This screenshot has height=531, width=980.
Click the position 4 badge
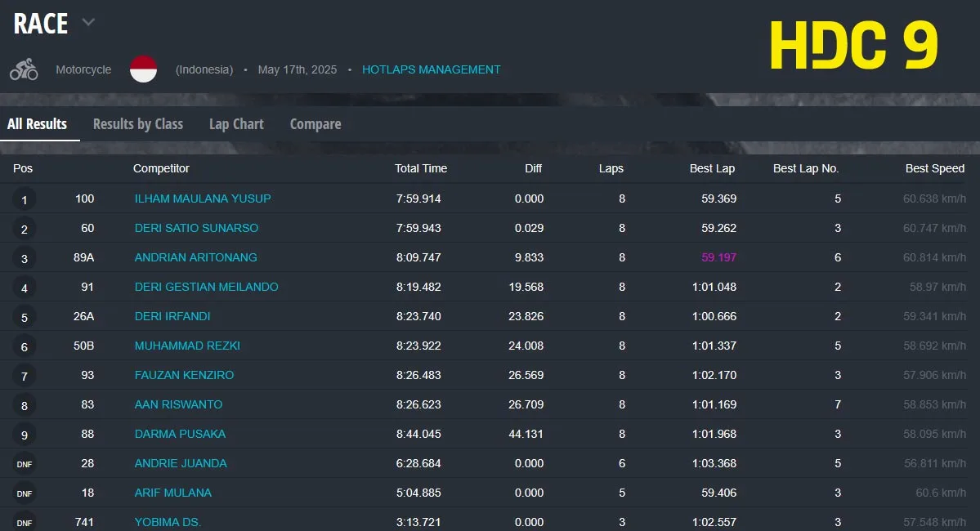click(25, 288)
